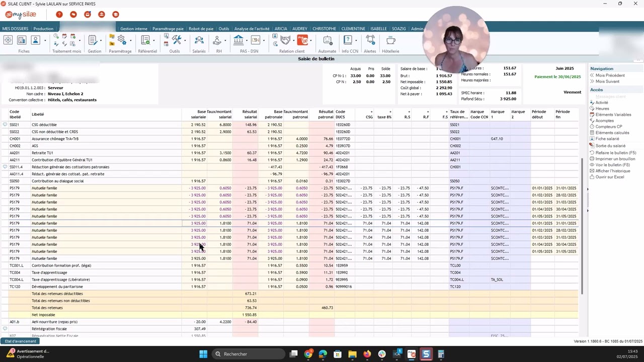Screen dimensions: 644x362
Task: Select the CH002 AGS row
Action: tap(289, 146)
